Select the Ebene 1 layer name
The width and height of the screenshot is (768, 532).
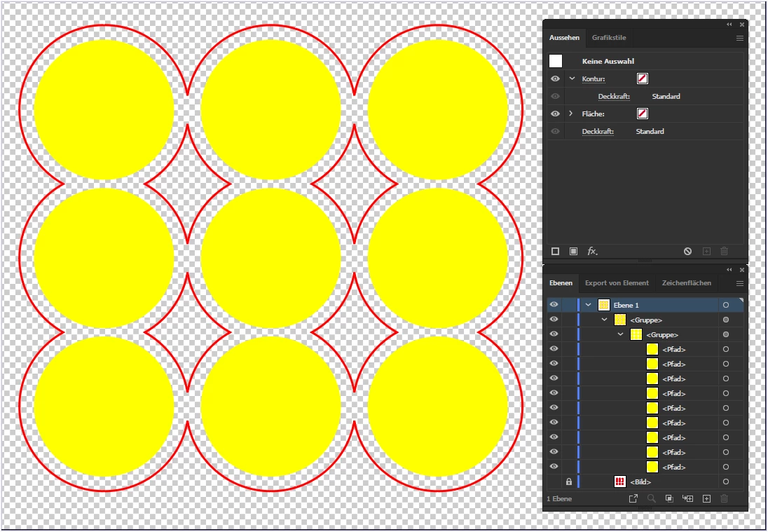click(626, 305)
